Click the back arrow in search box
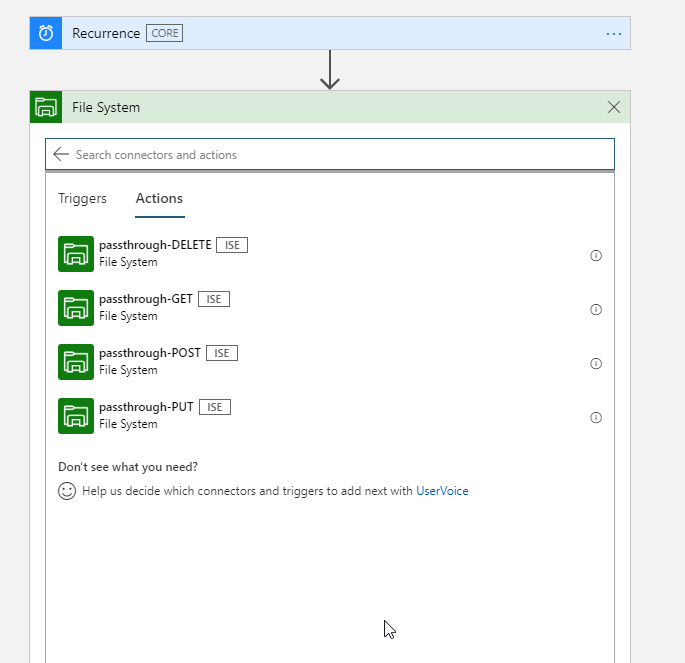The width and height of the screenshot is (685, 663). (61, 154)
